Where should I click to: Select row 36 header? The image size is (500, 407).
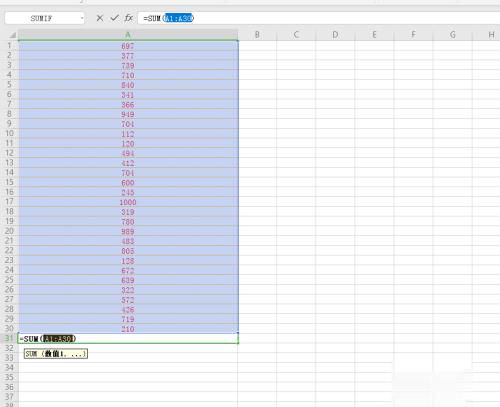[x=9, y=387]
